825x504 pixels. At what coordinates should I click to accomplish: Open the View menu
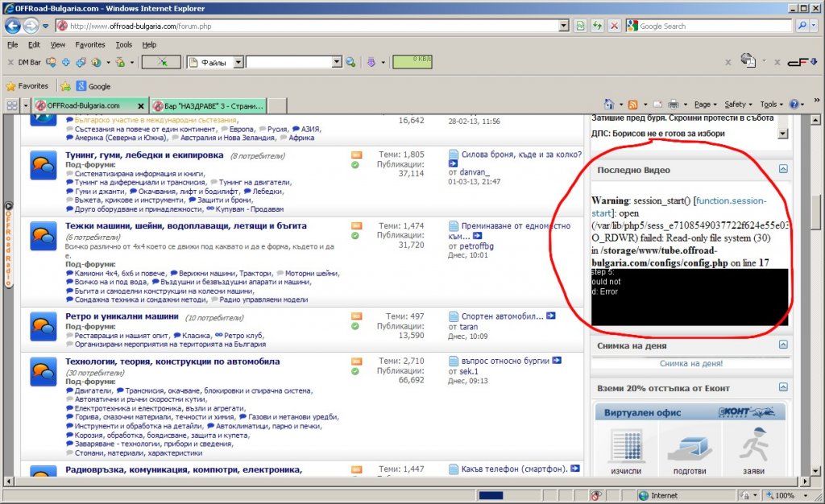click(58, 44)
